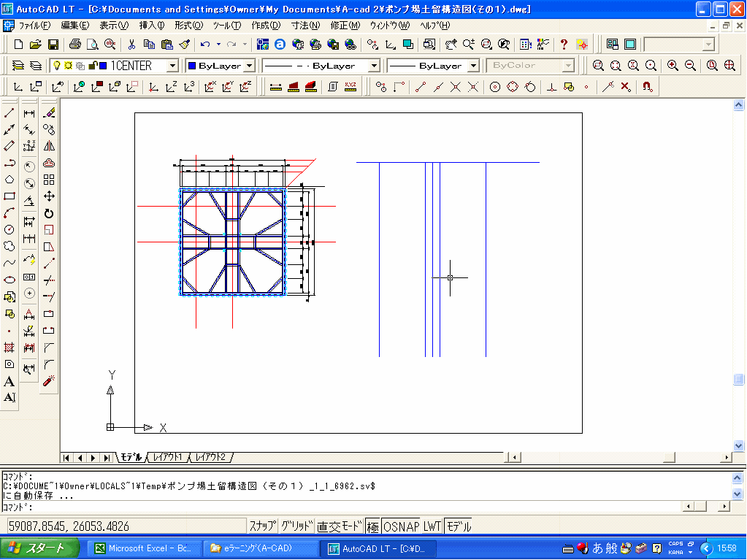This screenshot has width=747, height=560.
Task: Open Object Snap Settings magnet icon
Action: 647,87
